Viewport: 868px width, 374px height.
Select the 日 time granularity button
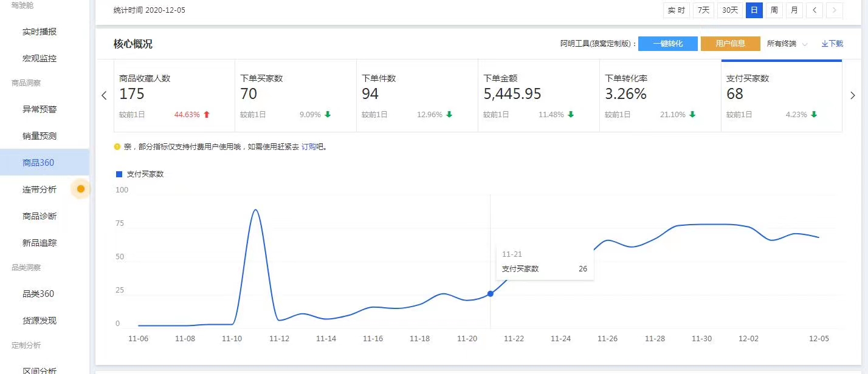(x=754, y=10)
